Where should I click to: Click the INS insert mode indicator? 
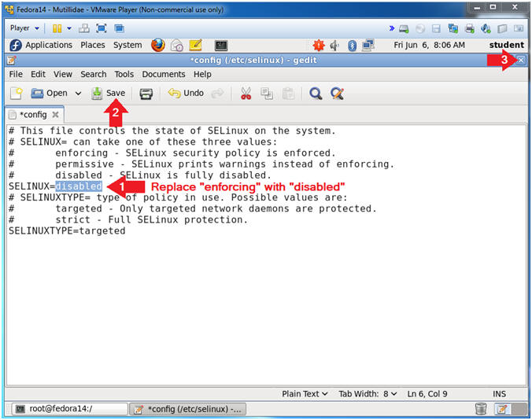point(499,394)
